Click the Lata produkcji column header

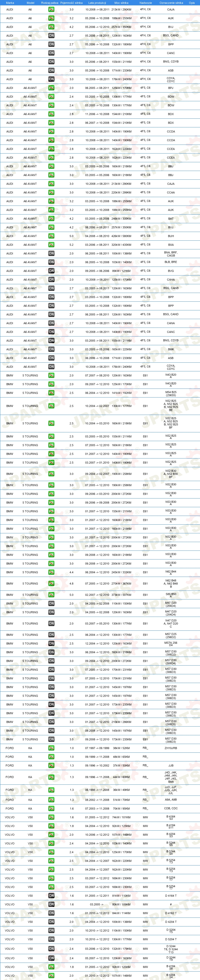pyautogui.click(x=97, y=3)
